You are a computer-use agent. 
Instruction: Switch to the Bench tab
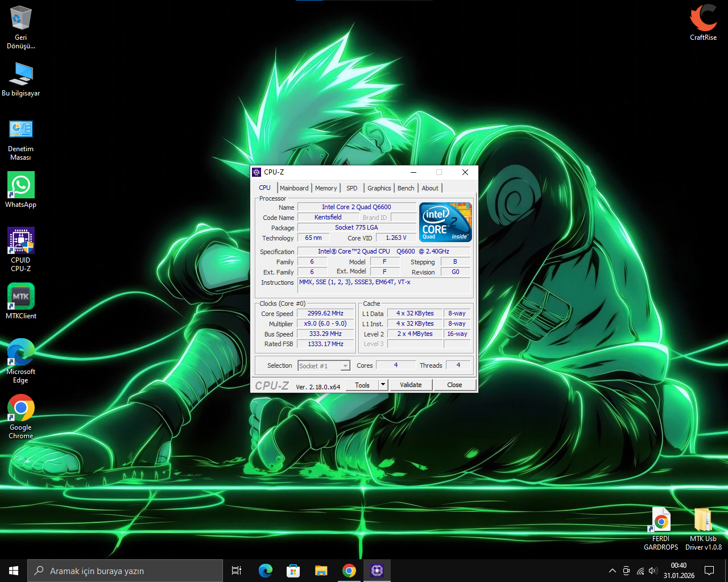pyautogui.click(x=406, y=188)
